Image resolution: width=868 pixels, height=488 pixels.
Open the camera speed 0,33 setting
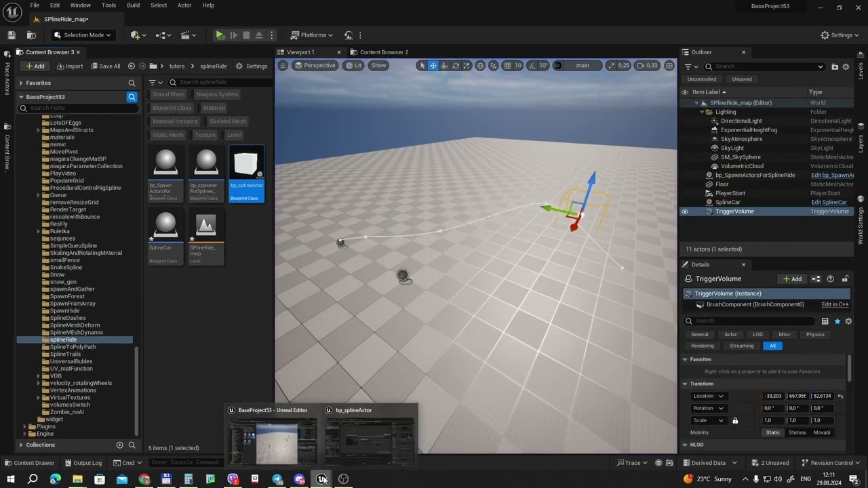(x=648, y=66)
